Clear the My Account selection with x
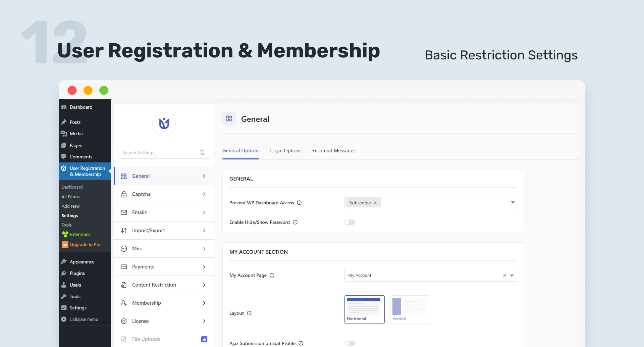This screenshot has height=347, width=644. pyautogui.click(x=504, y=275)
